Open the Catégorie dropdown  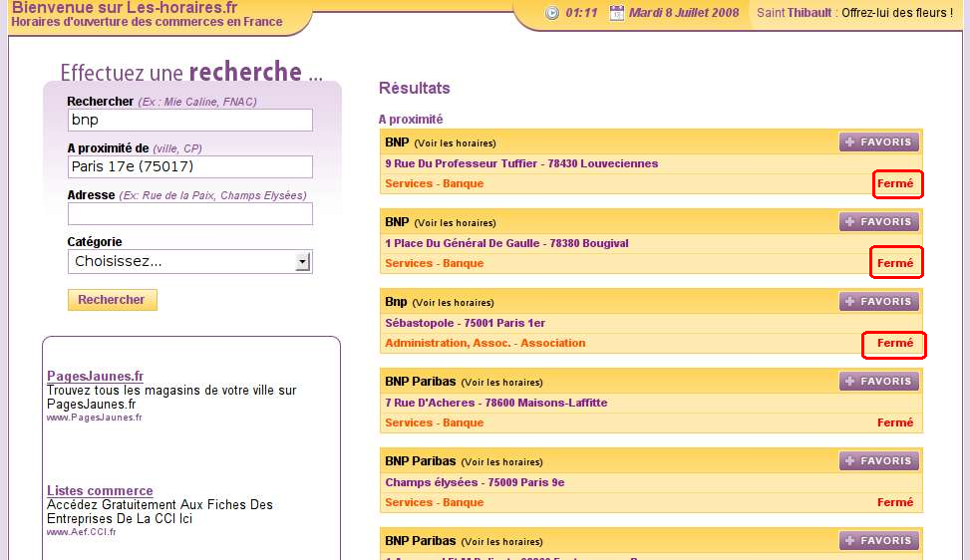click(x=190, y=261)
